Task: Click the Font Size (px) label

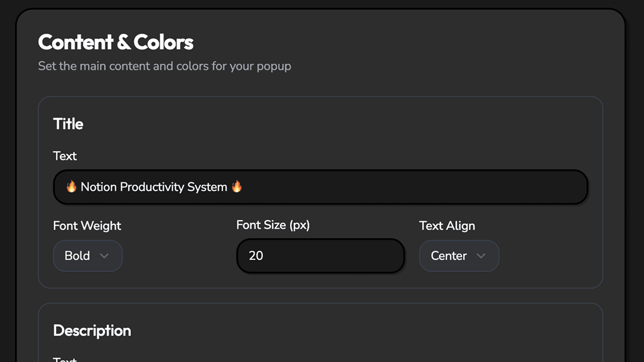Action: 273,225
